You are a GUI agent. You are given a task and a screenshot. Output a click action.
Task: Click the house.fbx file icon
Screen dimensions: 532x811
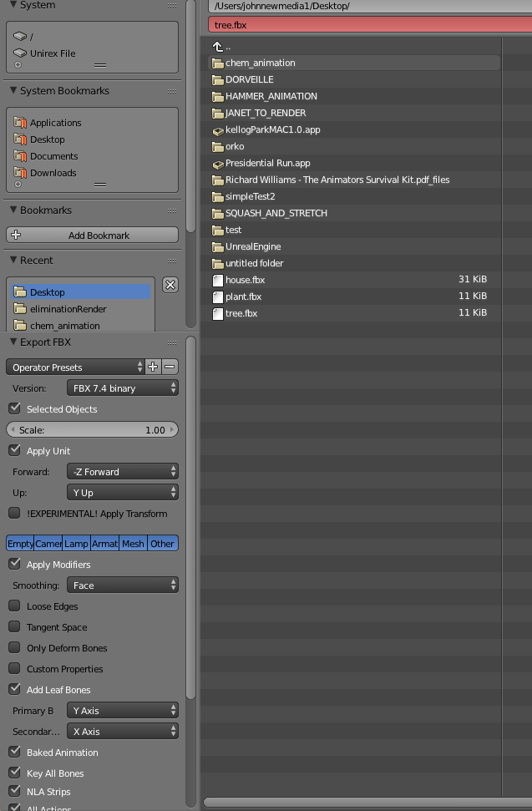point(218,280)
